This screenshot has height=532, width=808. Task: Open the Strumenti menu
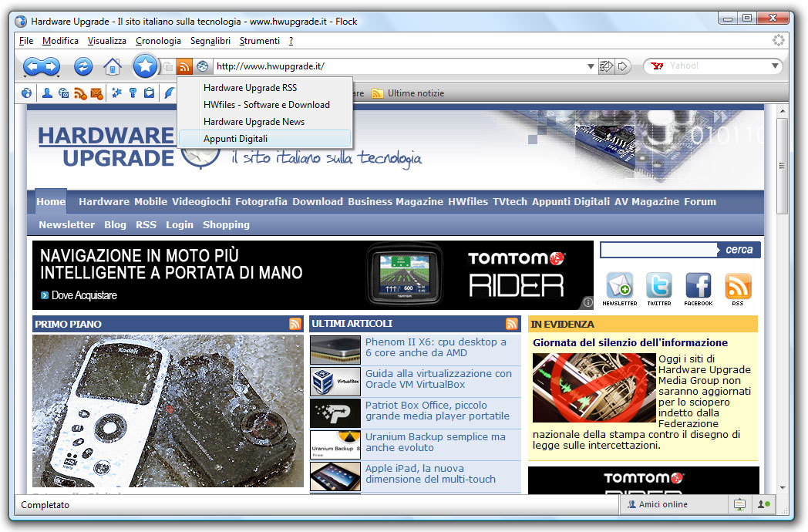pyautogui.click(x=260, y=41)
